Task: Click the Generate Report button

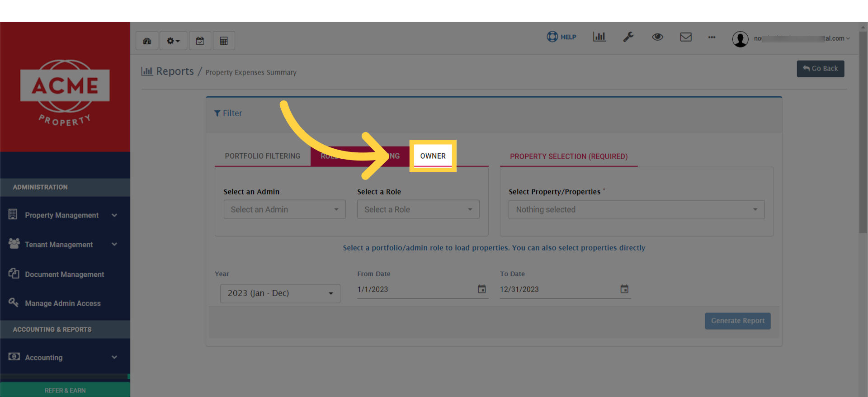Action: (x=737, y=321)
